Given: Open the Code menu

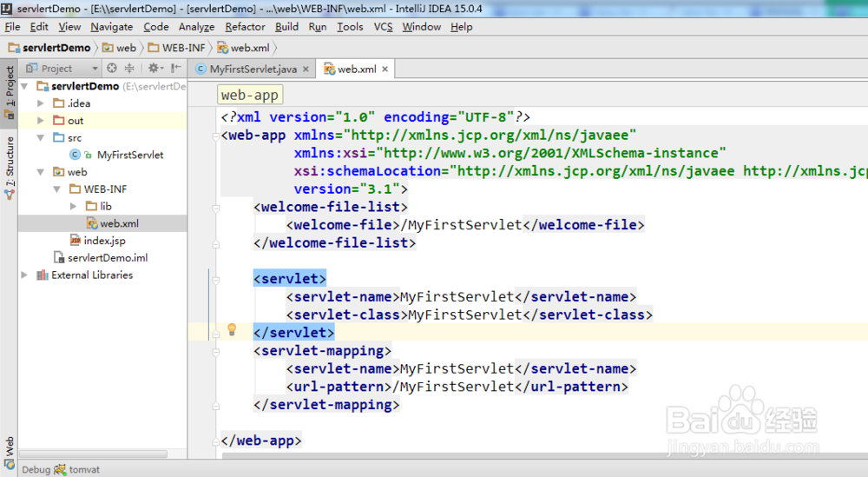Looking at the screenshot, I should [156, 27].
